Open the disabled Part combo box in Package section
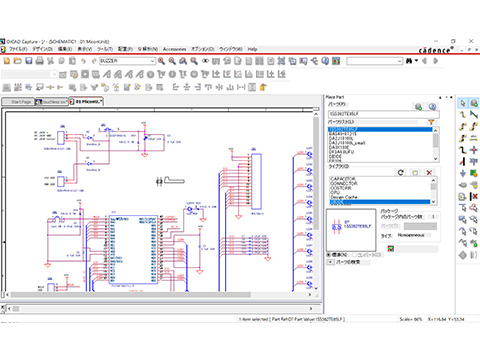The width and height of the screenshot is (480, 360). point(420,226)
